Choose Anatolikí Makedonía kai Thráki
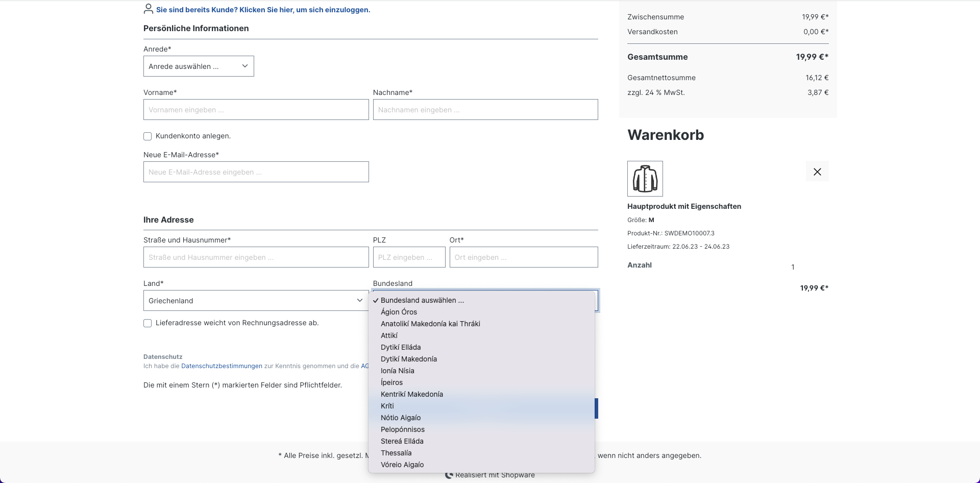 click(482, 324)
